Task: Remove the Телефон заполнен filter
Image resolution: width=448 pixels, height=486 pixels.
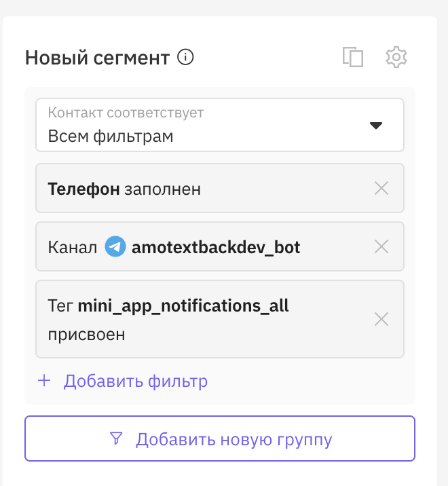Action: 381,188
